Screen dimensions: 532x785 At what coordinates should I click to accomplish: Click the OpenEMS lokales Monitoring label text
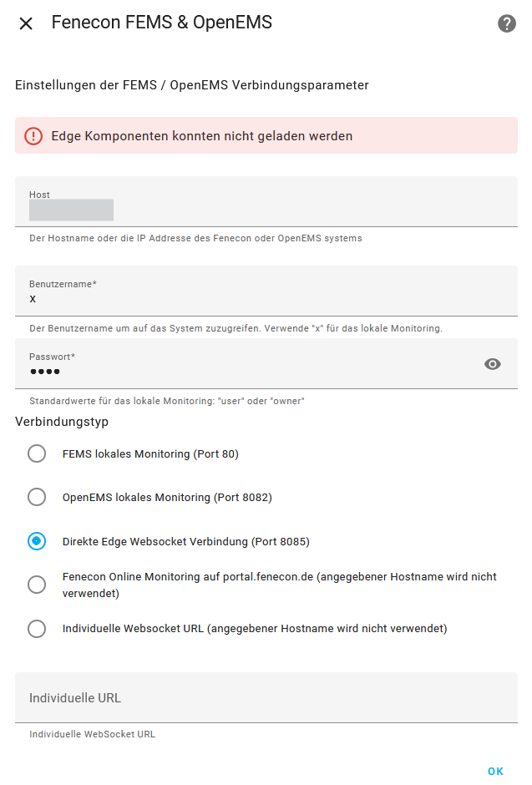pyautogui.click(x=167, y=497)
